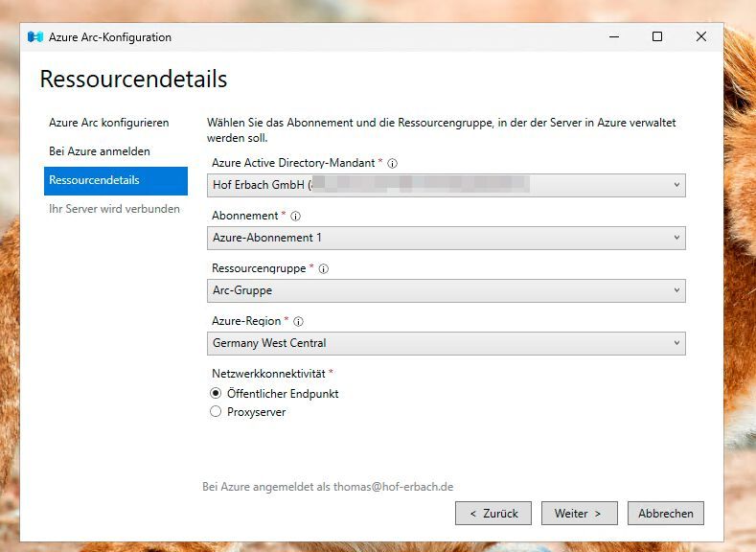Image resolution: width=756 pixels, height=552 pixels.
Task: Click the Abbrechen button
Action: pos(665,514)
